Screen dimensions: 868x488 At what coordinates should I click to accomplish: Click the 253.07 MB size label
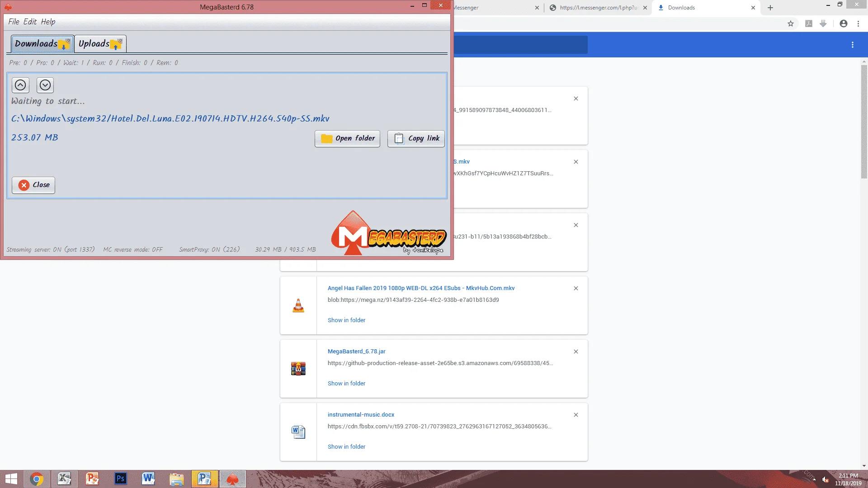click(x=35, y=137)
